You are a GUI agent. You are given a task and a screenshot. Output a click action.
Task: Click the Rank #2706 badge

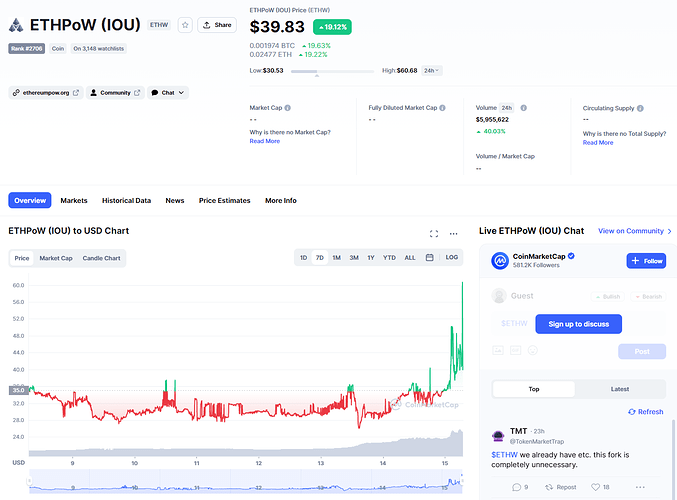point(27,48)
